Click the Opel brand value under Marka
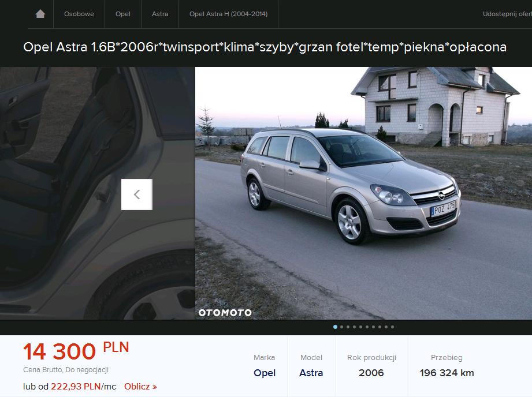This screenshot has height=397, width=532. coord(265,373)
